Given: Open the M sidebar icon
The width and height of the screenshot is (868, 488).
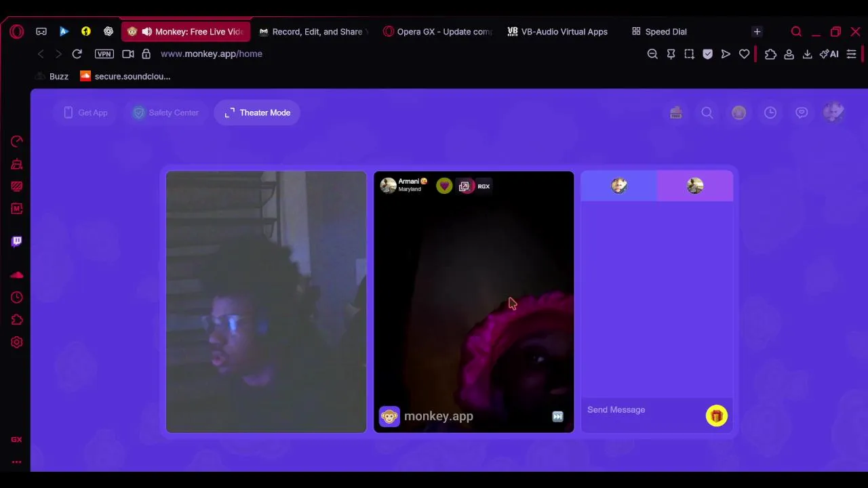Looking at the screenshot, I should click(x=17, y=209).
